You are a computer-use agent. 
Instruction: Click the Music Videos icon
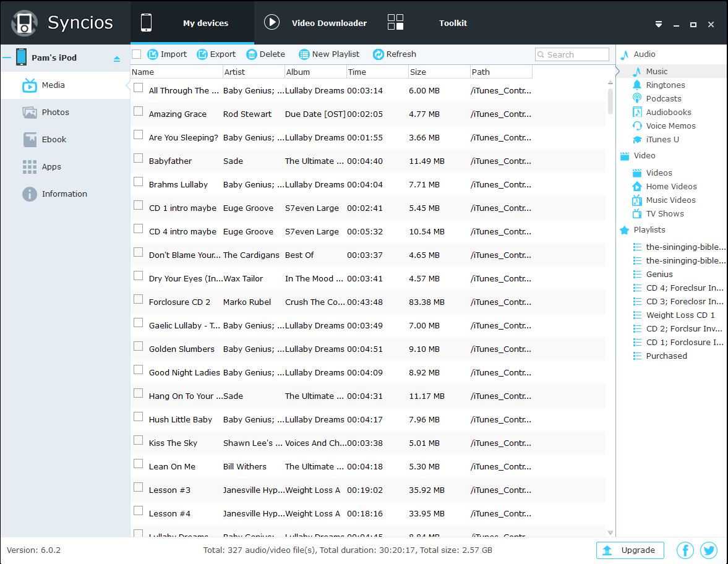tap(637, 200)
